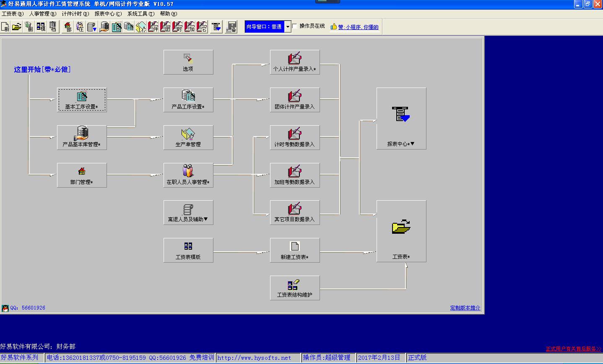Open the 选项 settings box

coord(188,62)
